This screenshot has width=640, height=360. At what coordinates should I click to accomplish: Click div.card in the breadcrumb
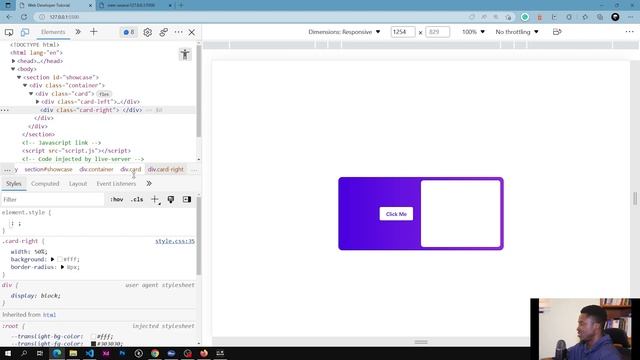coord(130,169)
